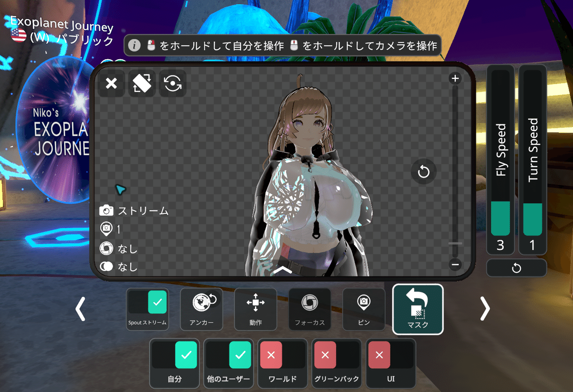The width and height of the screenshot is (573, 392).
Task: Click the left navigation chevron
Action: [80, 309]
